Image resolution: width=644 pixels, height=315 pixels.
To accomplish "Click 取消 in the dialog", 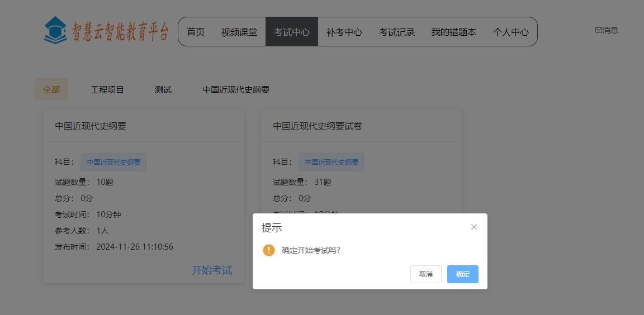I will pos(425,274).
